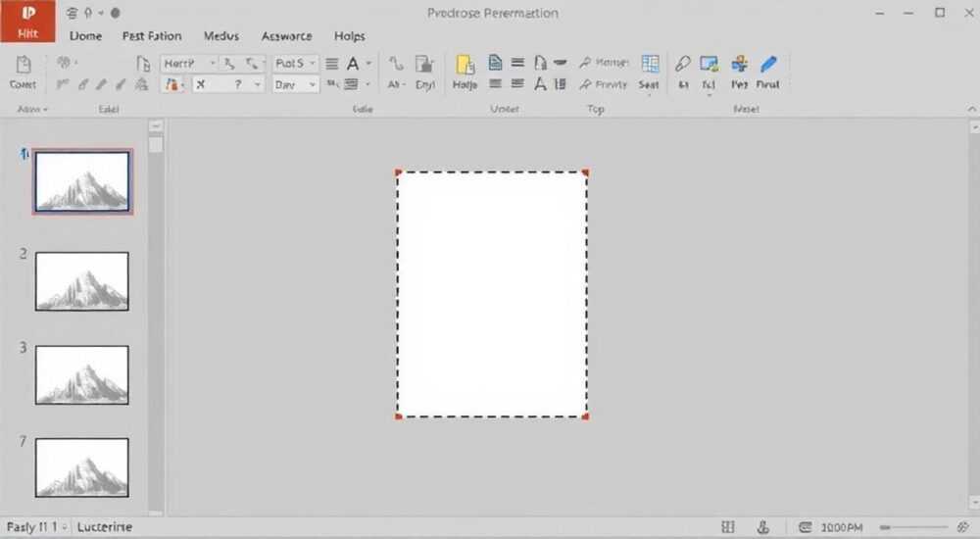The image size is (980, 539).
Task: Open the Seat table grid icon
Action: 650,64
